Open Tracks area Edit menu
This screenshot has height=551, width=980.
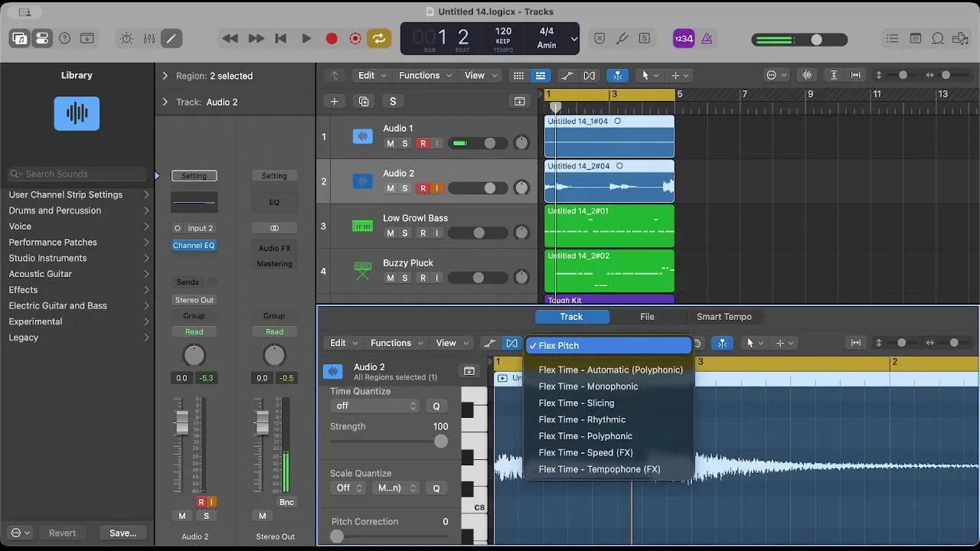point(371,75)
